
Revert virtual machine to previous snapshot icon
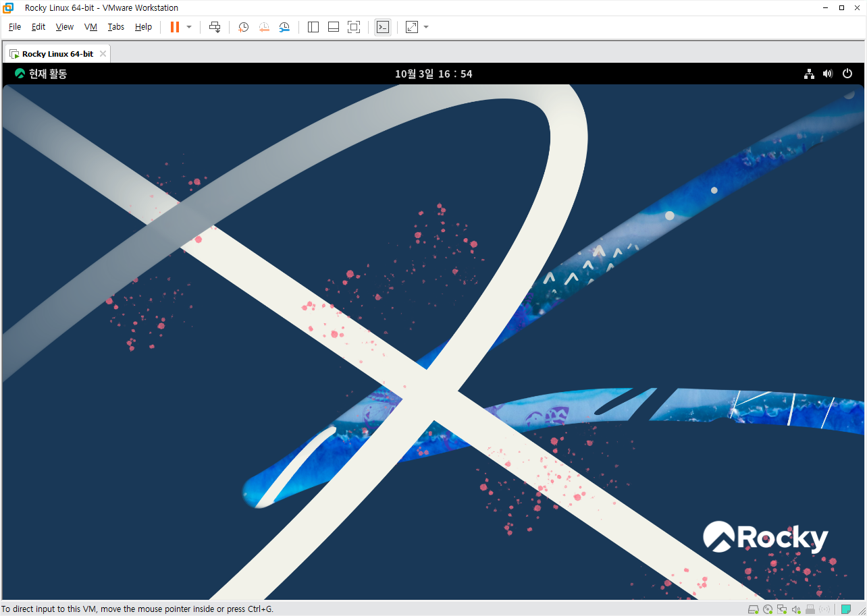[x=264, y=27]
